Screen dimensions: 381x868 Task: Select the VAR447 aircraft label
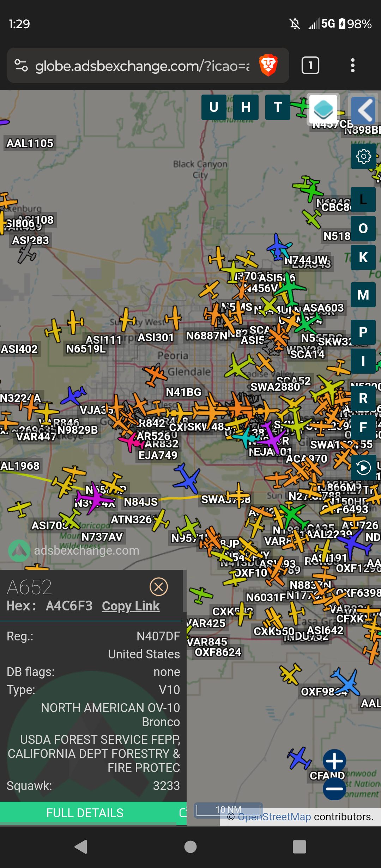36,437
